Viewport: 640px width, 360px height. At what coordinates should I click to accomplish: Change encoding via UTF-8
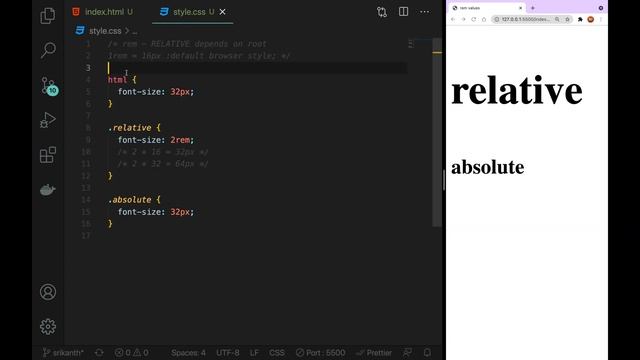228,353
